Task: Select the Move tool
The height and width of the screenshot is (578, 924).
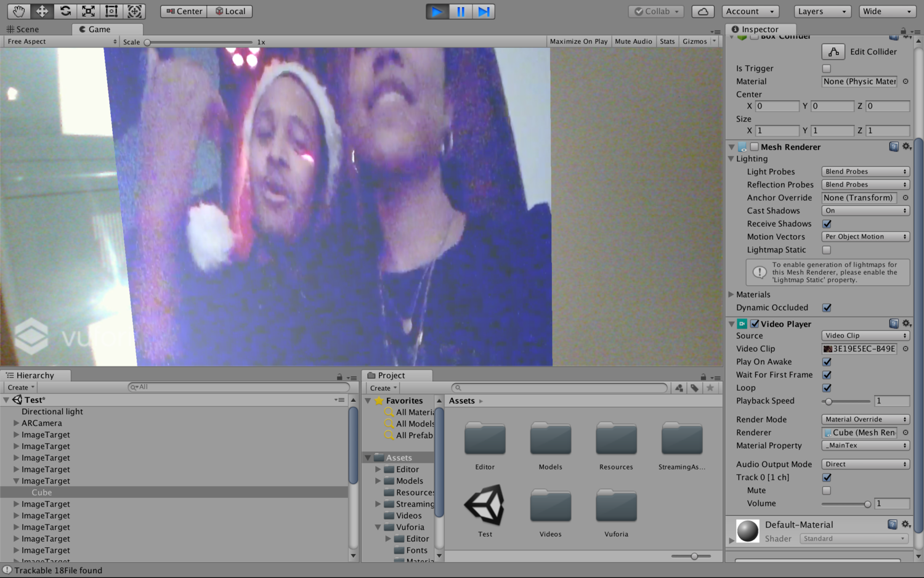Action: click(x=42, y=11)
